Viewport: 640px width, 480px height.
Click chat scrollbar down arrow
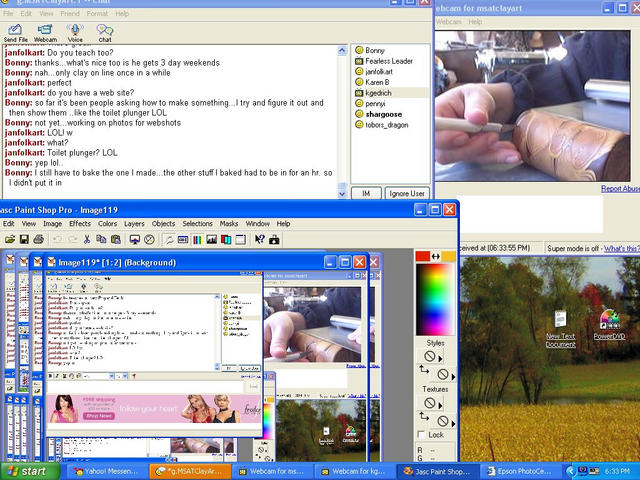[342, 194]
